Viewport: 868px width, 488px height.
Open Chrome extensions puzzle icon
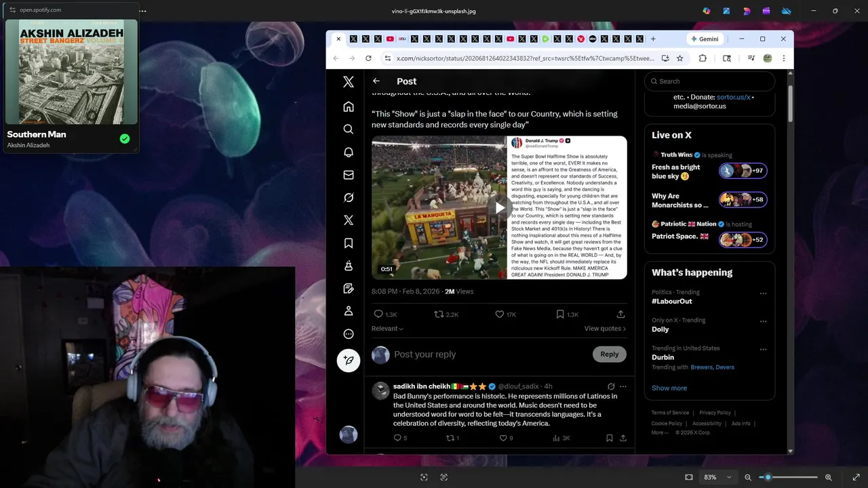click(x=703, y=58)
